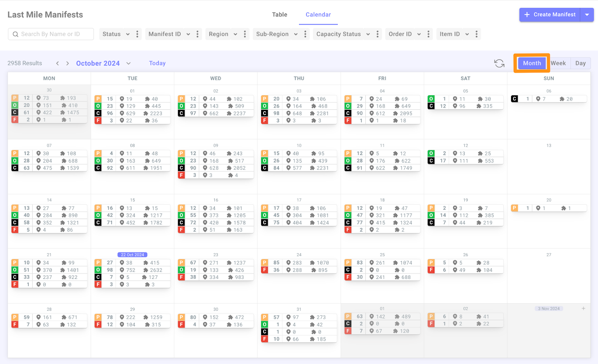Click red F badge on October 26
This screenshot has height=364, width=598.
point(431,270)
